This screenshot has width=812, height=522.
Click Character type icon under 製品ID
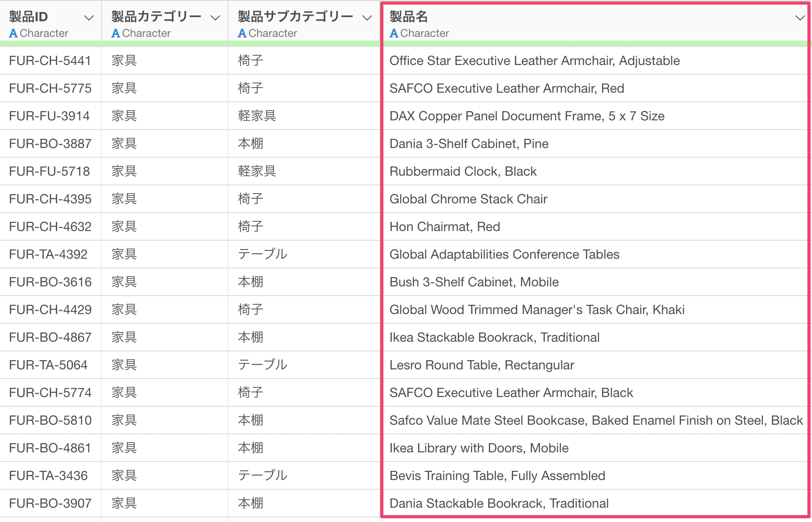tap(13, 34)
